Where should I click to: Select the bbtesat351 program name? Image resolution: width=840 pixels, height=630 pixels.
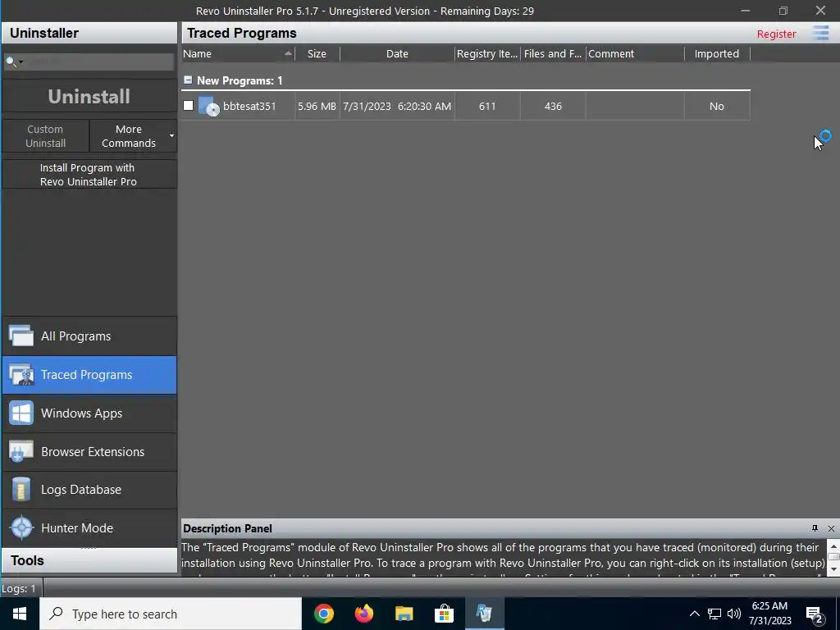249,106
